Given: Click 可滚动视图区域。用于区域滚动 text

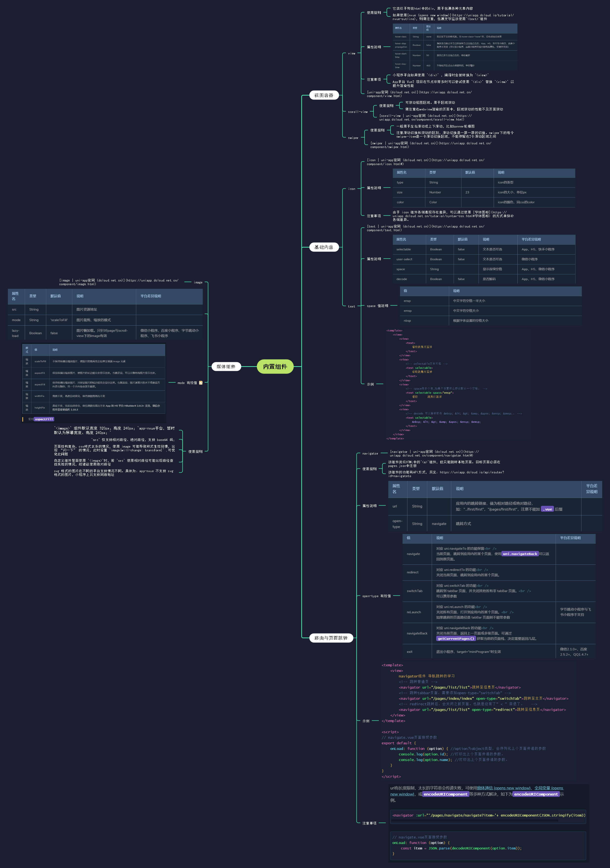Looking at the screenshot, I should 430,102.
